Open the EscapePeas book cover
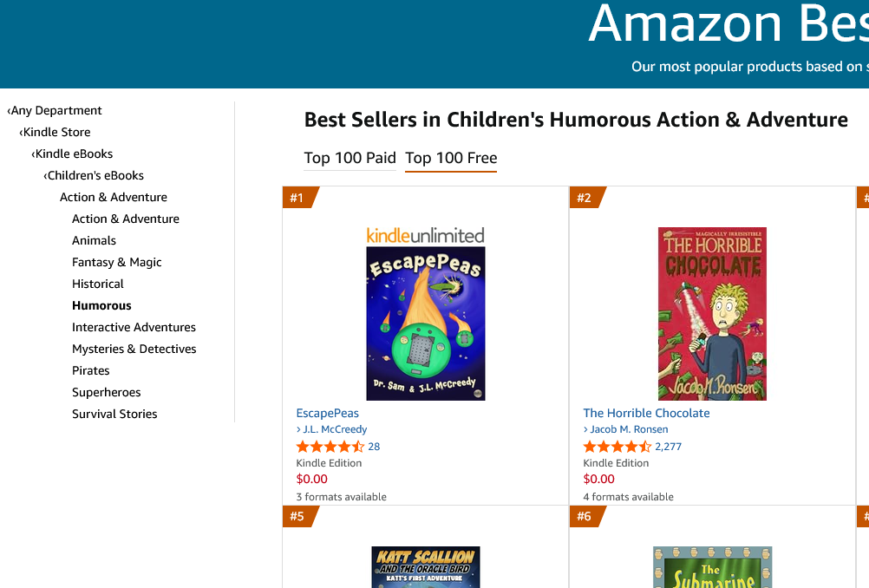869x588 pixels. [426, 323]
